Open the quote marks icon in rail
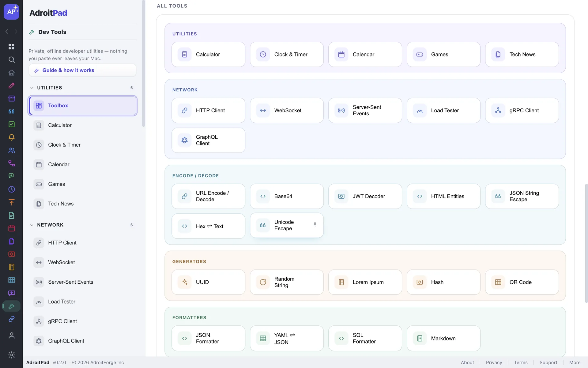 12,111
